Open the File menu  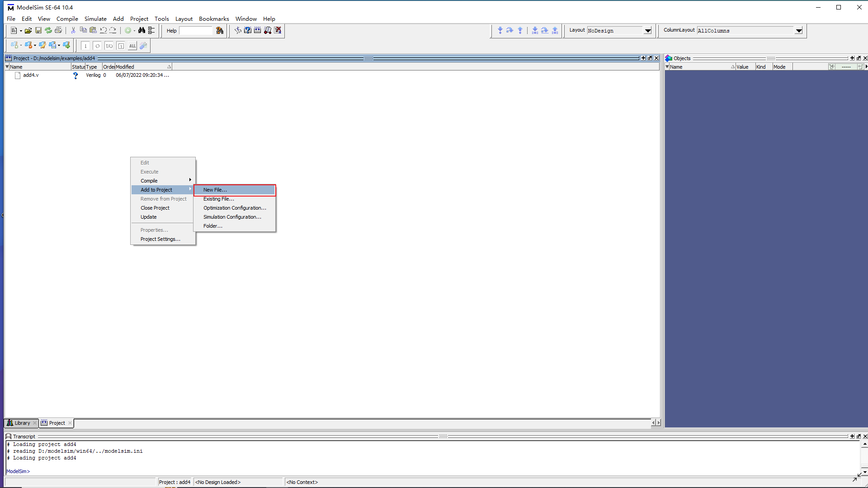coord(11,19)
